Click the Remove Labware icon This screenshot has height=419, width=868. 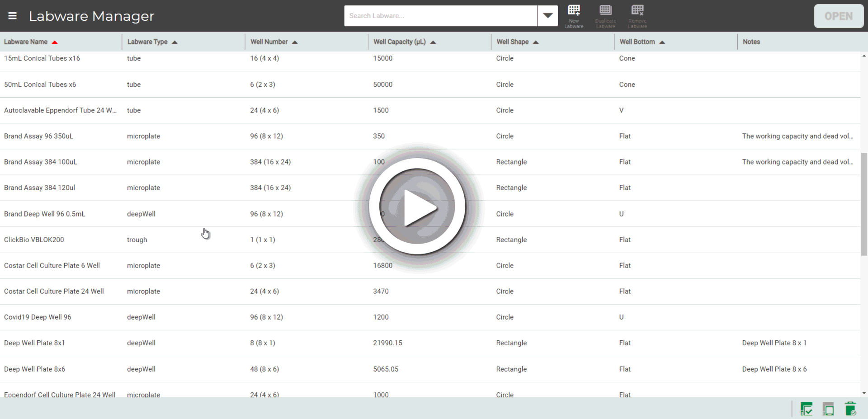coord(637,16)
